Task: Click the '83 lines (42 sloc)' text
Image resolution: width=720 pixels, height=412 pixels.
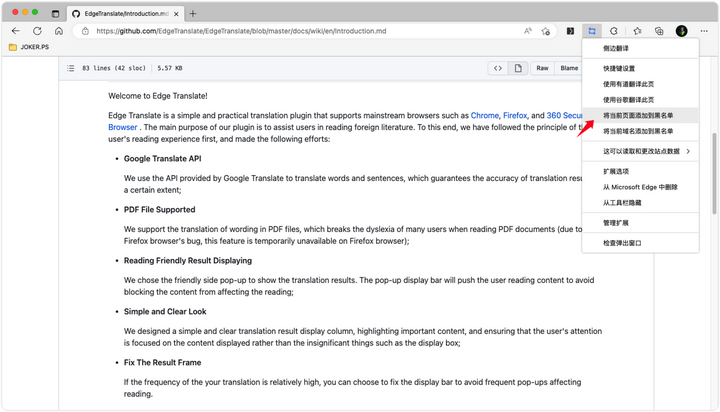Action: coord(114,68)
